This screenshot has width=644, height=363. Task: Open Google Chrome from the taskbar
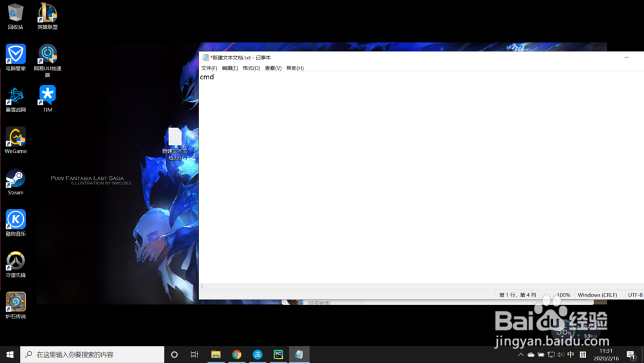[x=236, y=355]
